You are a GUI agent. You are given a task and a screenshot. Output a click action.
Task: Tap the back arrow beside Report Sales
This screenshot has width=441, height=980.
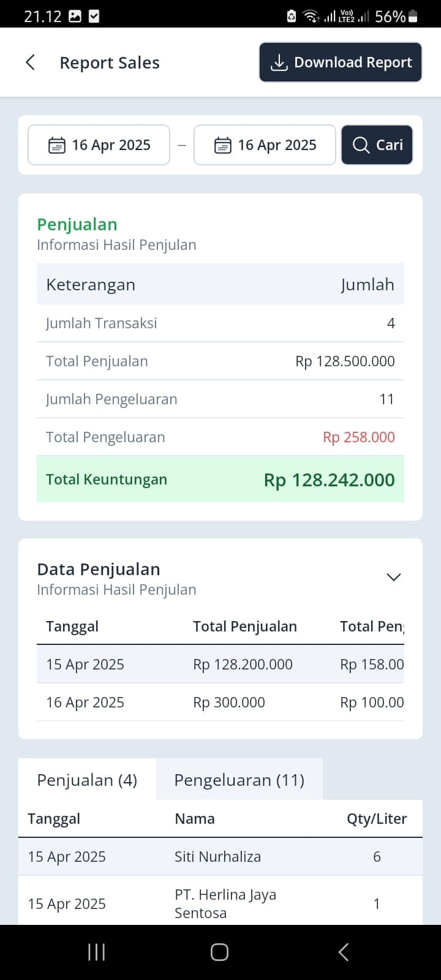(x=30, y=62)
